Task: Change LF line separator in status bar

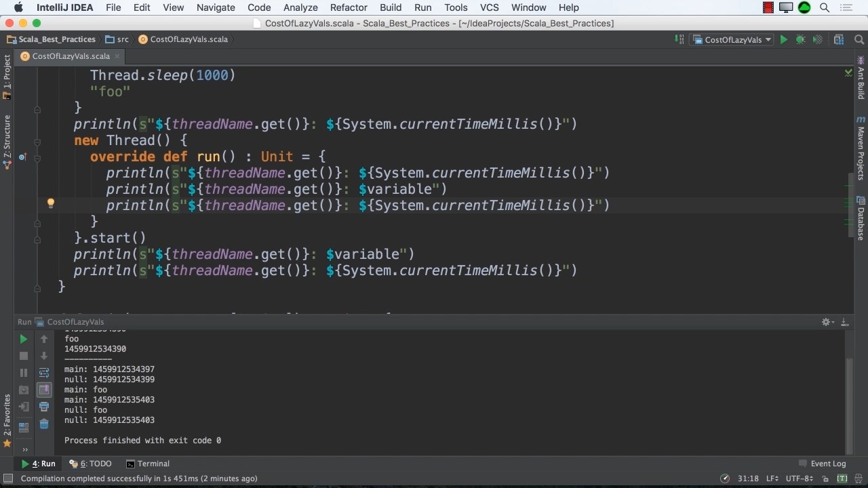Action: click(x=773, y=479)
